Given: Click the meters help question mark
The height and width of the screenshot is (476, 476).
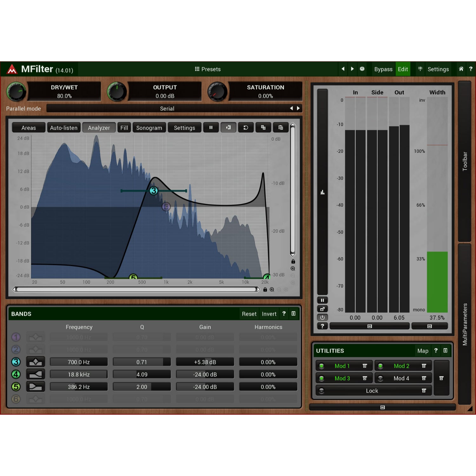Looking at the screenshot, I should coord(322,326).
